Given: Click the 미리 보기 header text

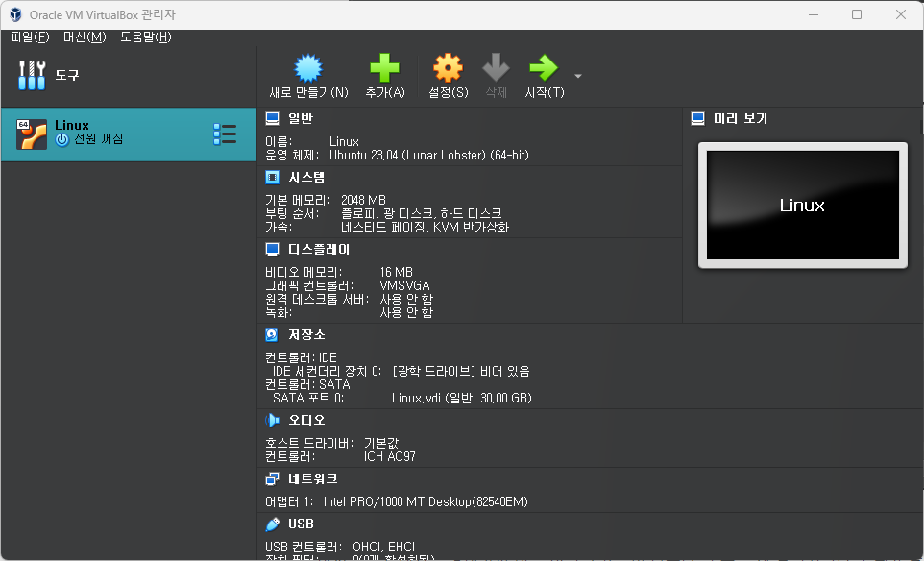Looking at the screenshot, I should pos(741,118).
